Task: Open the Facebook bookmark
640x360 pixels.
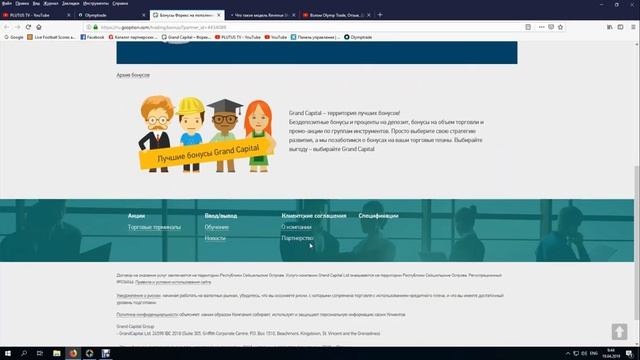Action: pyautogui.click(x=92, y=37)
